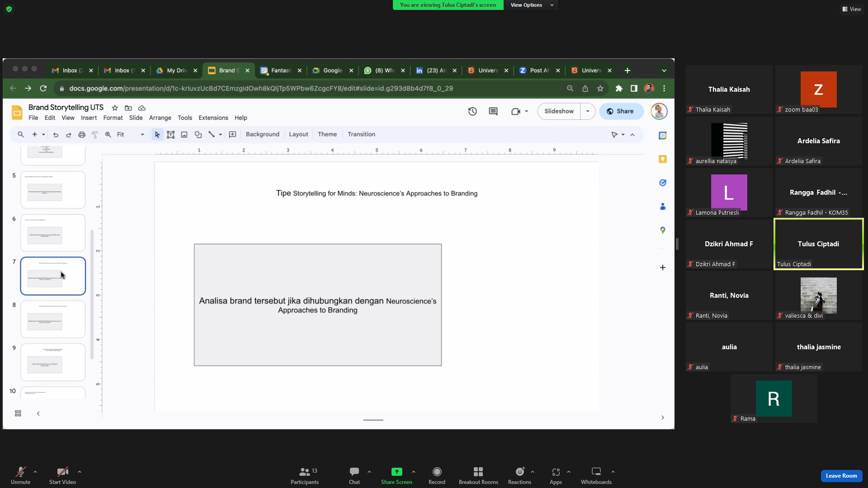The width and height of the screenshot is (868, 488).
Task: Start a Meet call camera icon
Action: (516, 111)
